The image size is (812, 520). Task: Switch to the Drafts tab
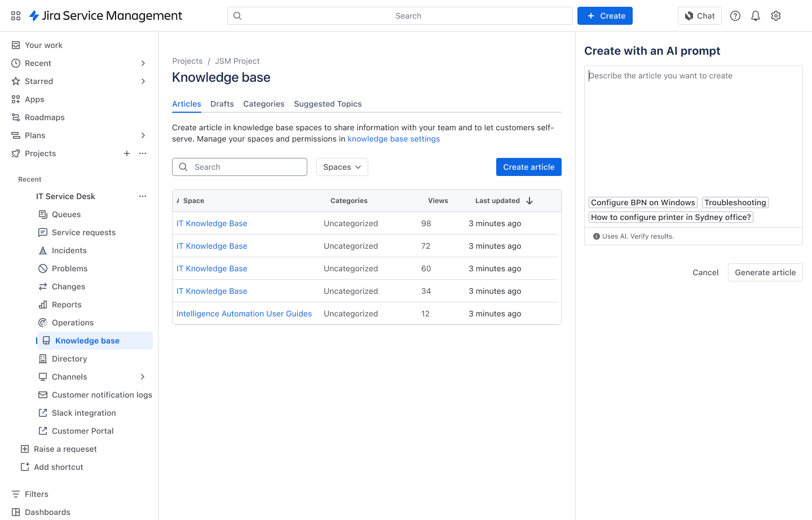[222, 104]
